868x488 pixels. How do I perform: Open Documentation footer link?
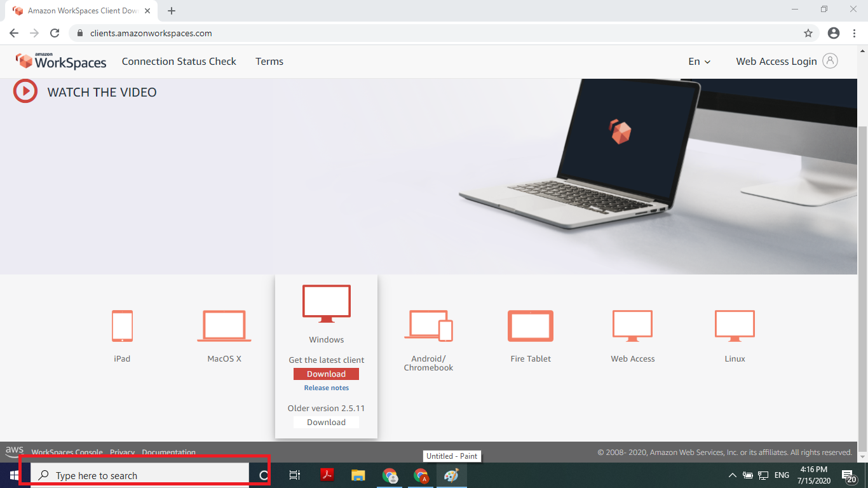click(x=168, y=453)
